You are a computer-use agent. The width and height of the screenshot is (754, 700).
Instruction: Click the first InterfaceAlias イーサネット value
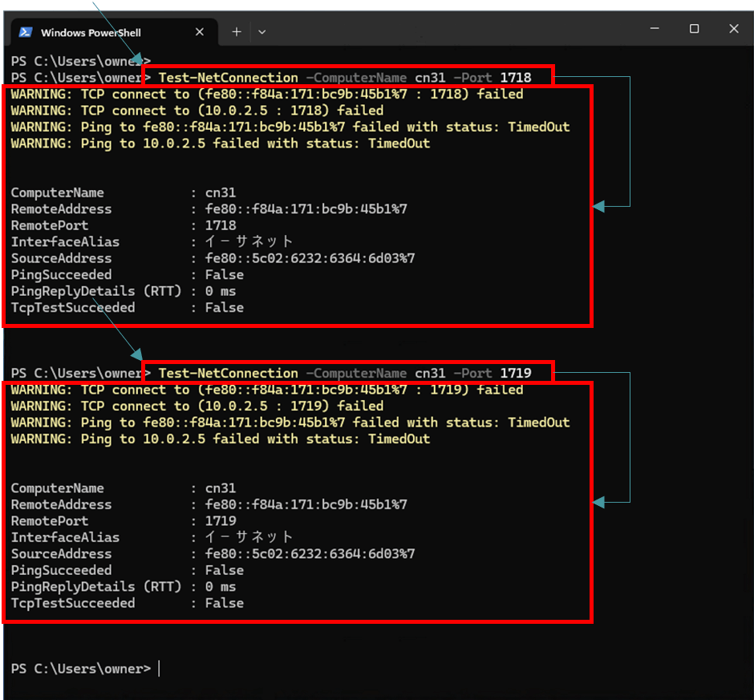(249, 242)
